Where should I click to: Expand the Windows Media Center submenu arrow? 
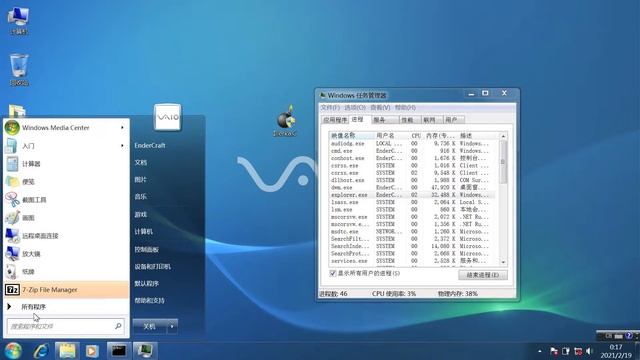click(122, 128)
